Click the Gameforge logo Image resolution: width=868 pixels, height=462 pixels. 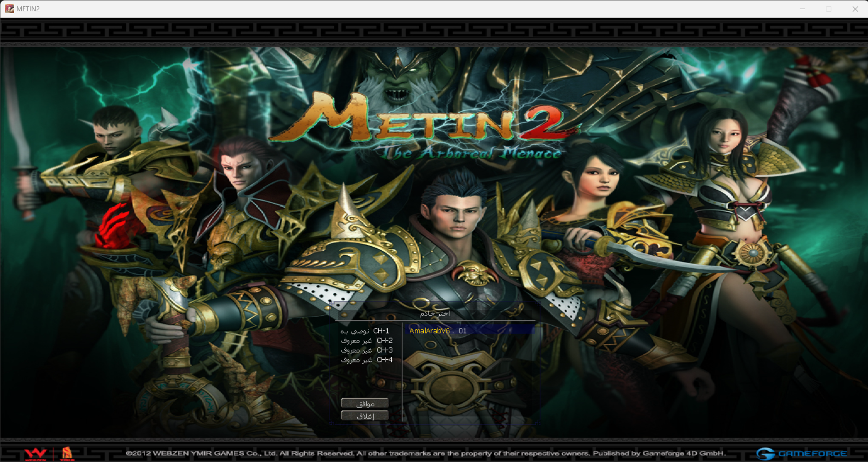802,453
